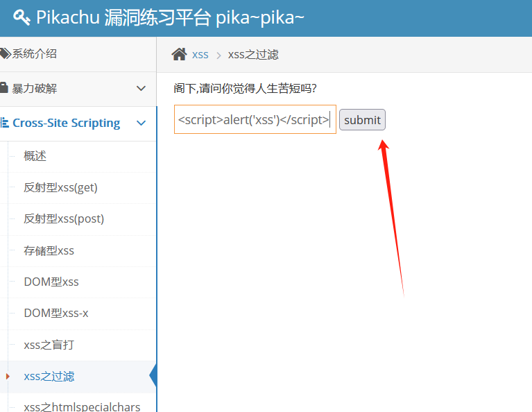Click the arrow marker beside xss之过滤
This screenshot has height=412, width=532.
click(x=8, y=376)
